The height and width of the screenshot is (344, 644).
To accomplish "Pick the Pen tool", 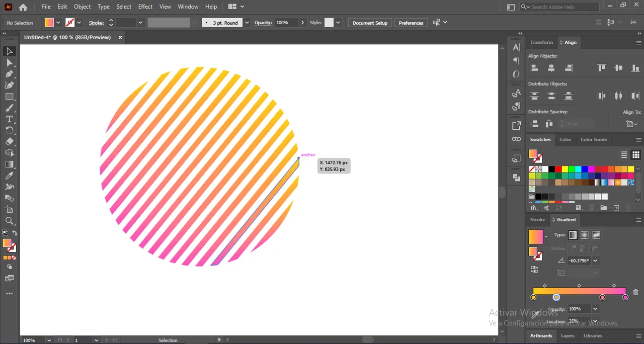I will click(x=9, y=74).
